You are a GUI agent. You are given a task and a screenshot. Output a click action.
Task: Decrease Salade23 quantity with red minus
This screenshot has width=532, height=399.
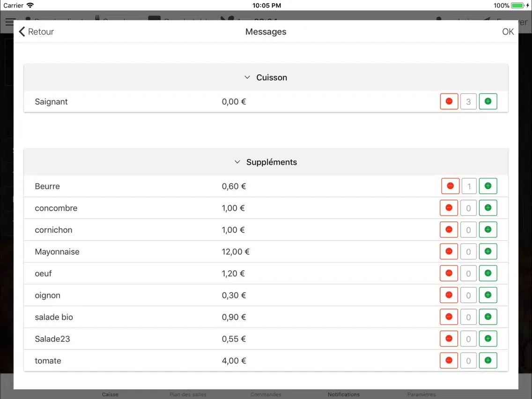[x=449, y=339]
